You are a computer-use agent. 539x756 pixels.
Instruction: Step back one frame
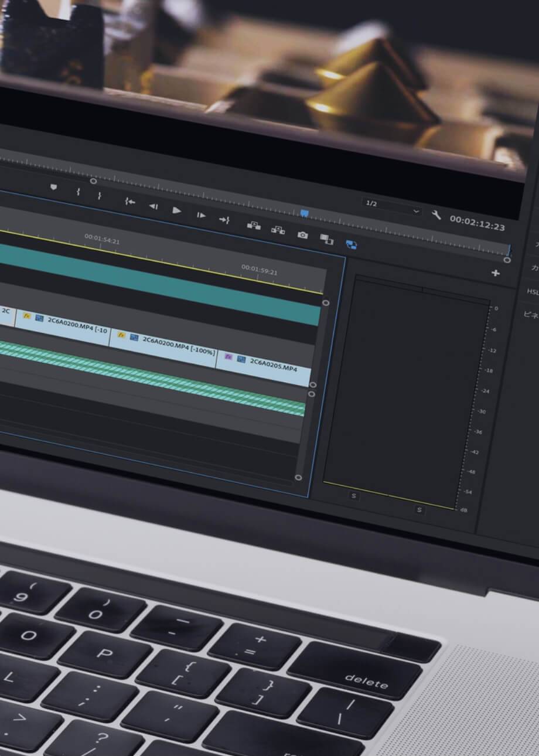(x=153, y=206)
